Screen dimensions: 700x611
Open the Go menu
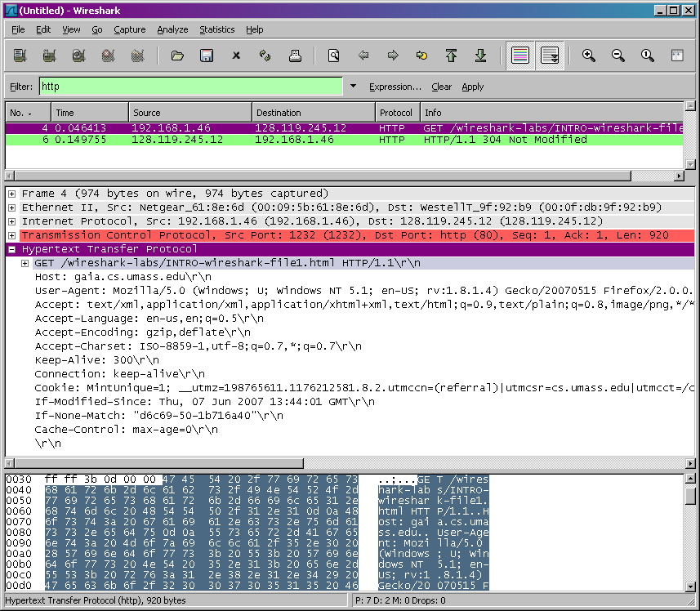[x=97, y=29]
